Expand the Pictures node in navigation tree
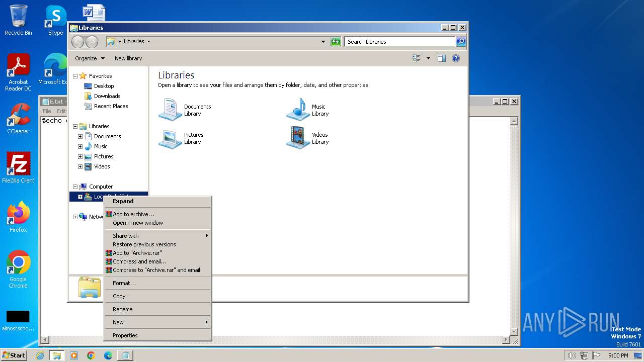The height and width of the screenshot is (362, 644). 80,156
